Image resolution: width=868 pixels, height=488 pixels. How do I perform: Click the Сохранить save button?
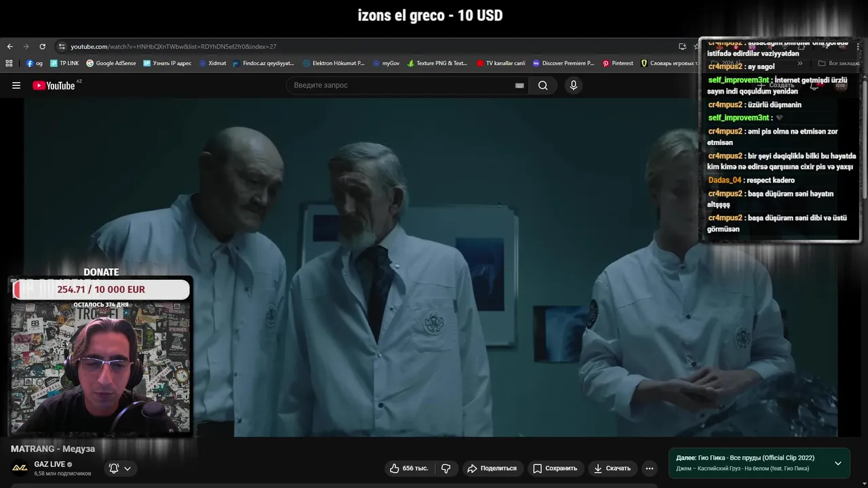[x=555, y=468]
